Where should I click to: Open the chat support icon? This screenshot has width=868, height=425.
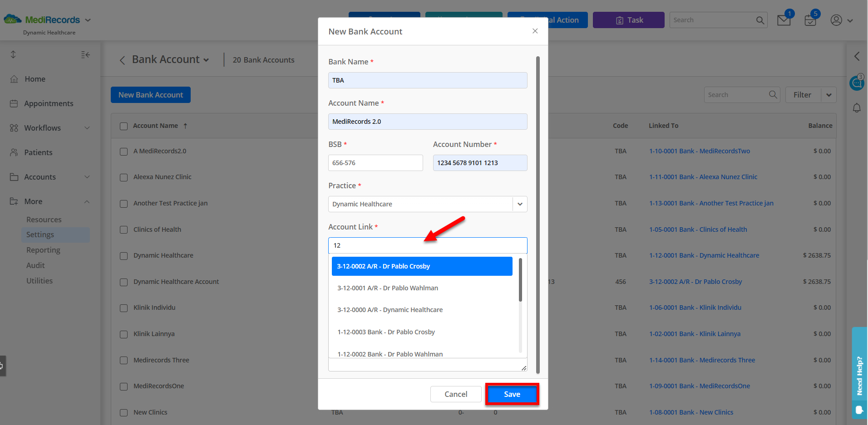tap(857, 83)
